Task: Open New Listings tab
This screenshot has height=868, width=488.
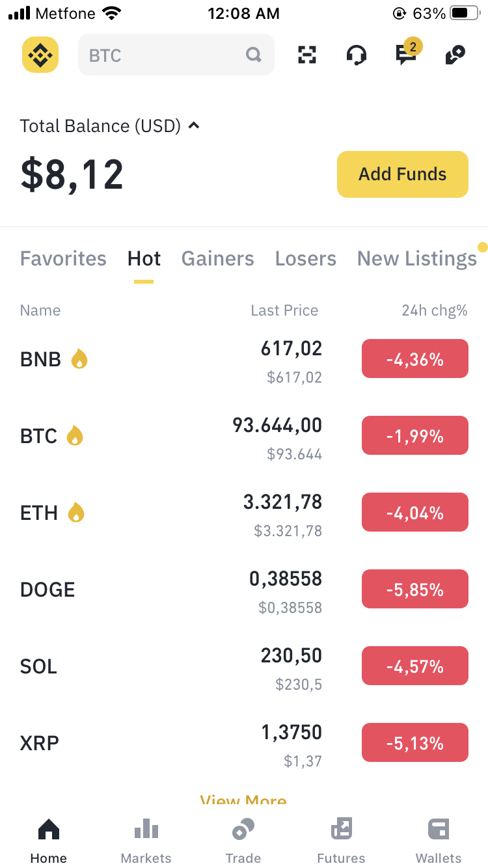Action: tap(417, 258)
